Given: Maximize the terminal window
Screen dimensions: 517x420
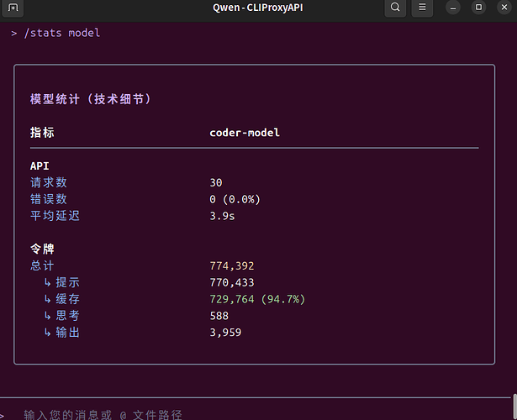Looking at the screenshot, I should click(479, 8).
